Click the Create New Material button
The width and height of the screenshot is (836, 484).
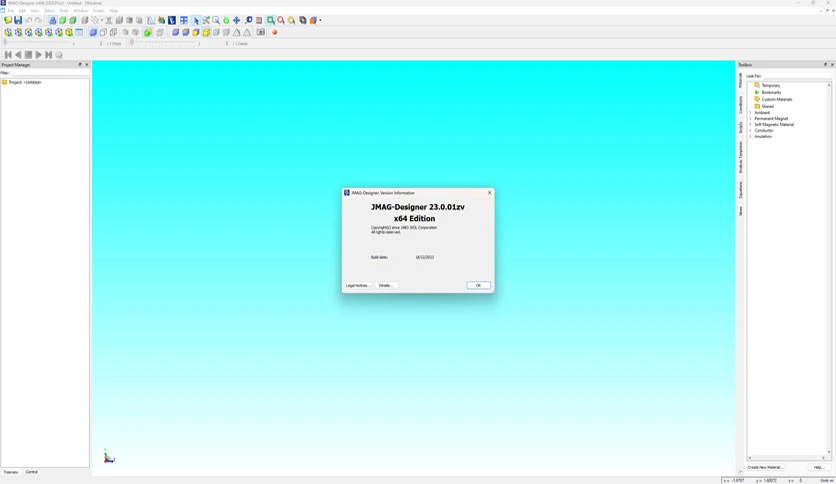click(765, 467)
